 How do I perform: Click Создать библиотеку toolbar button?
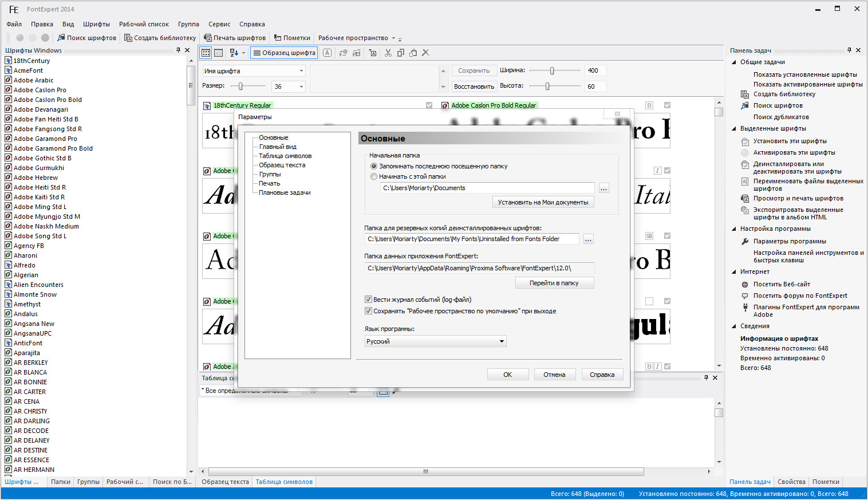tap(160, 38)
